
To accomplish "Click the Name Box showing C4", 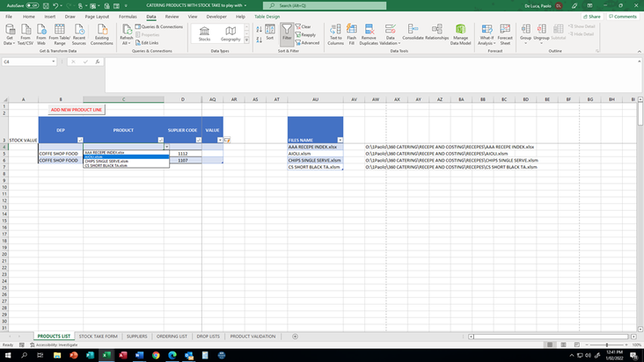I will coord(26,62).
